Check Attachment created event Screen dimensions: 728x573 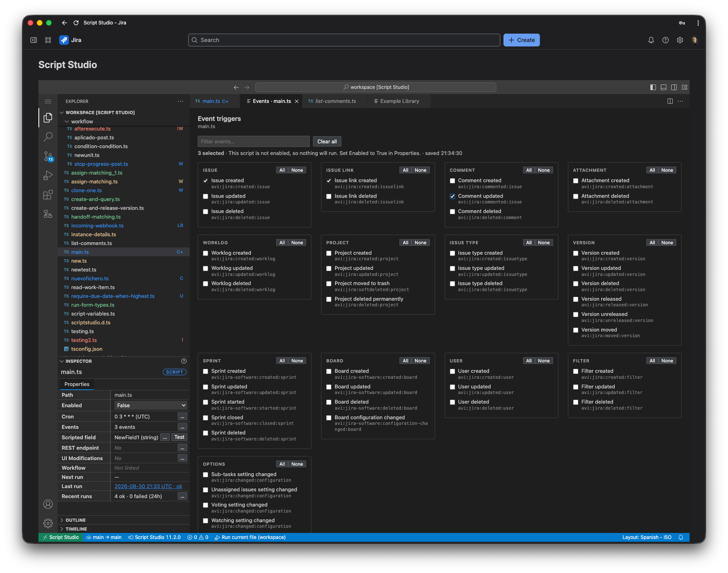(x=576, y=181)
